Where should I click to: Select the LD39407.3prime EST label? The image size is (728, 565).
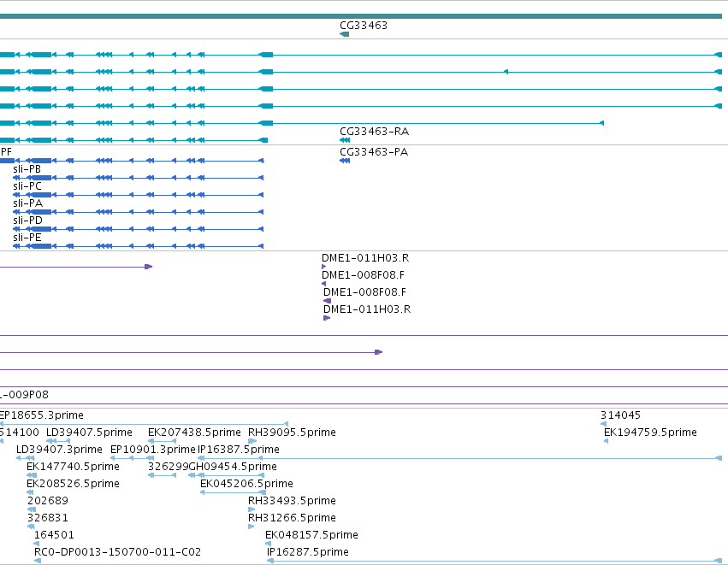click(x=59, y=450)
